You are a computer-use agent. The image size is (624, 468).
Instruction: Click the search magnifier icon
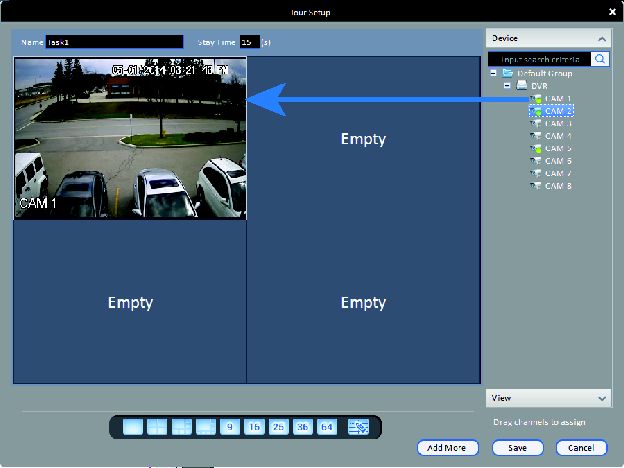(x=600, y=59)
